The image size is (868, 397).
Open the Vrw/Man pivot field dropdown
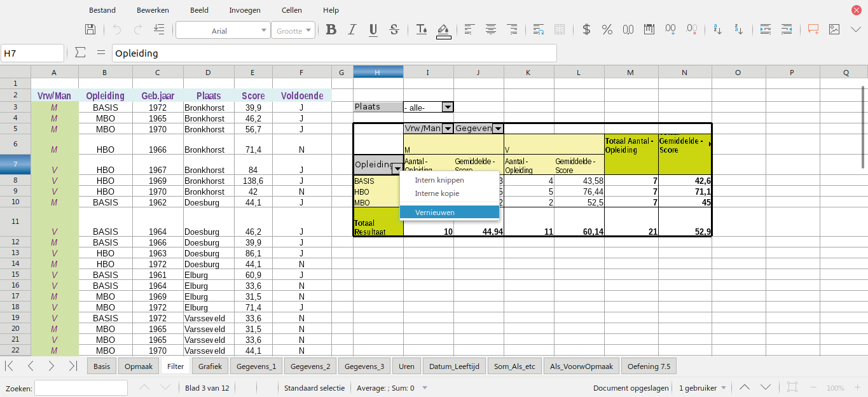(448, 129)
